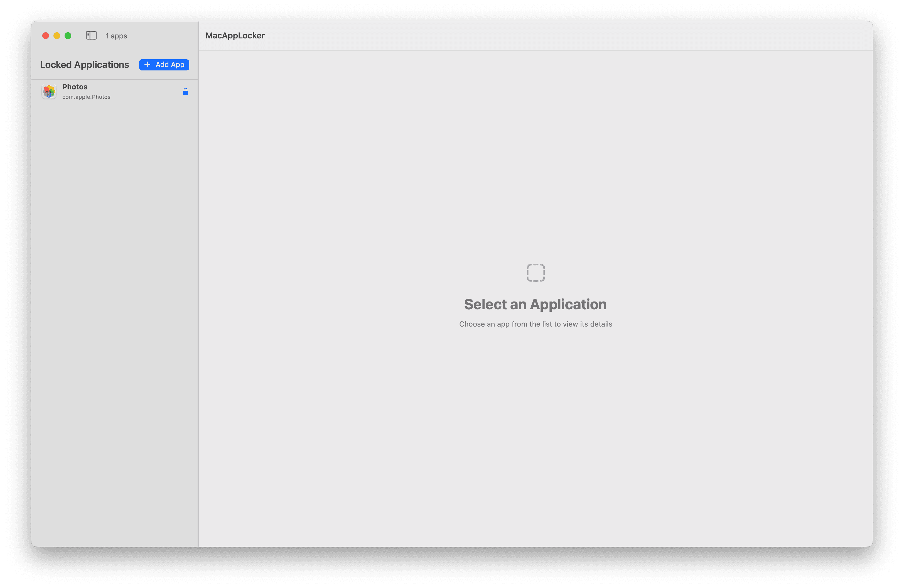Click the padlock indicator on the locked app
Screen dimensions: 904x588
point(186,91)
